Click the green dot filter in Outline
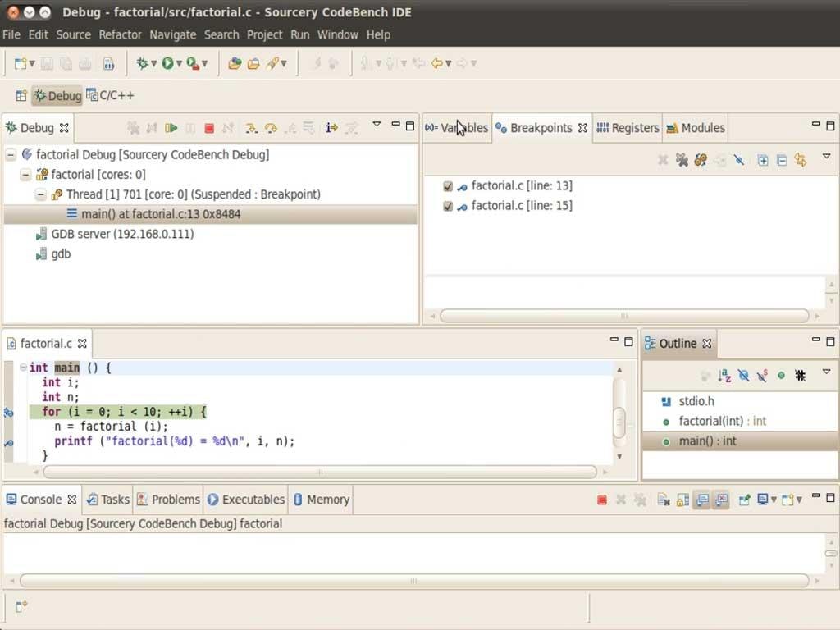The height and width of the screenshot is (630, 840). (x=782, y=376)
